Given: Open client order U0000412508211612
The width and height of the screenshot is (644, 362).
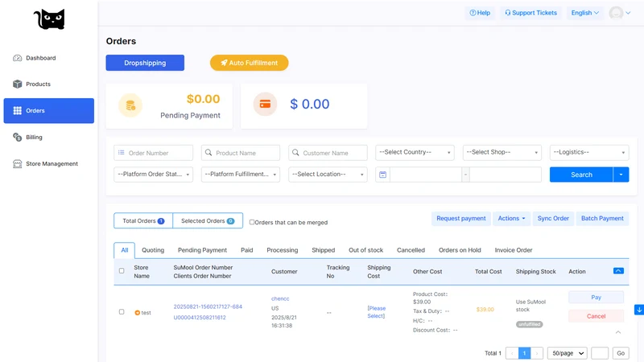Looking at the screenshot, I should pyautogui.click(x=200, y=317).
